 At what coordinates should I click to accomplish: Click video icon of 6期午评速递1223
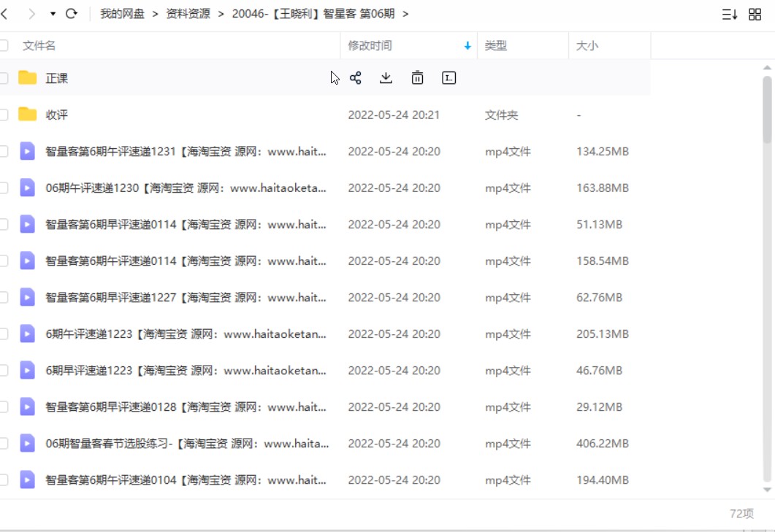click(27, 334)
